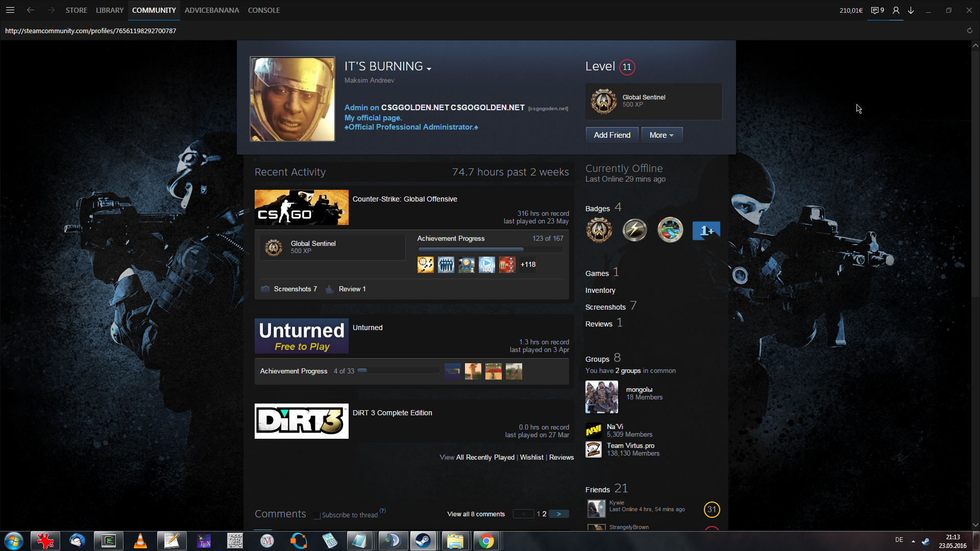Open the Global Sentinel badge icon under Badges
Image resolution: width=980 pixels, height=551 pixels.
click(599, 230)
